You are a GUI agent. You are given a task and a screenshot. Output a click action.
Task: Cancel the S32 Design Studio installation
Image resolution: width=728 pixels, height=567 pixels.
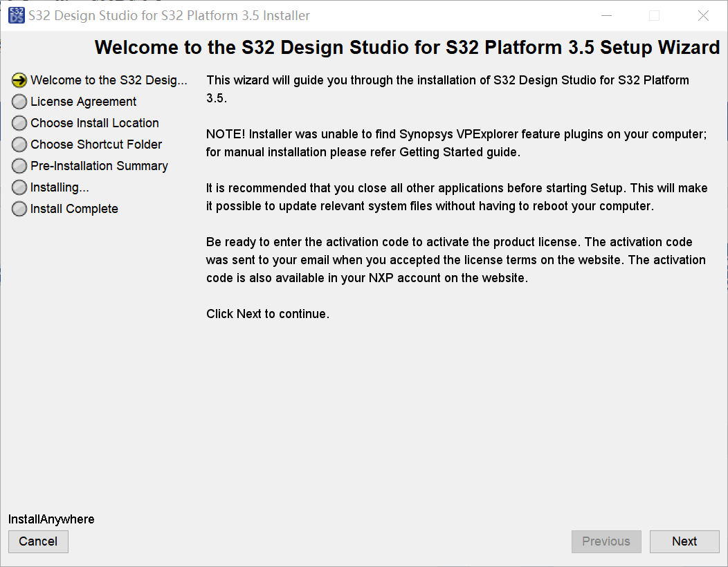(38, 541)
